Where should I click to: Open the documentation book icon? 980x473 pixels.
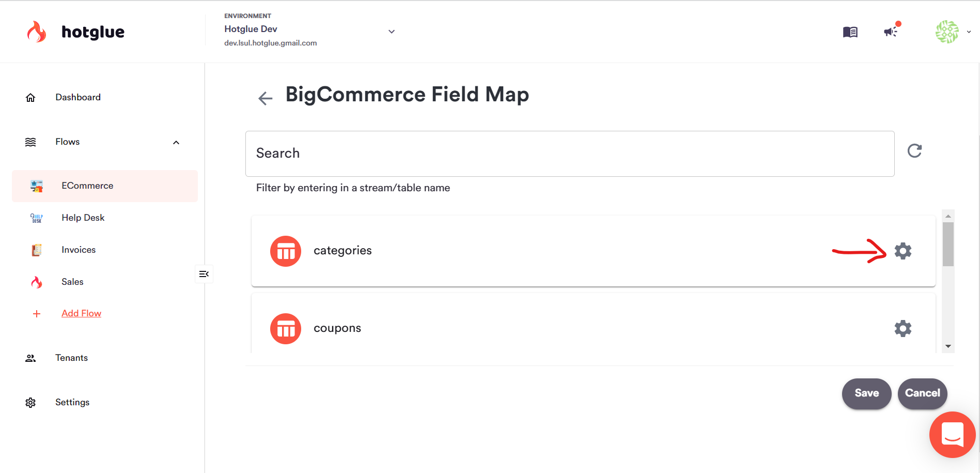[x=850, y=32]
